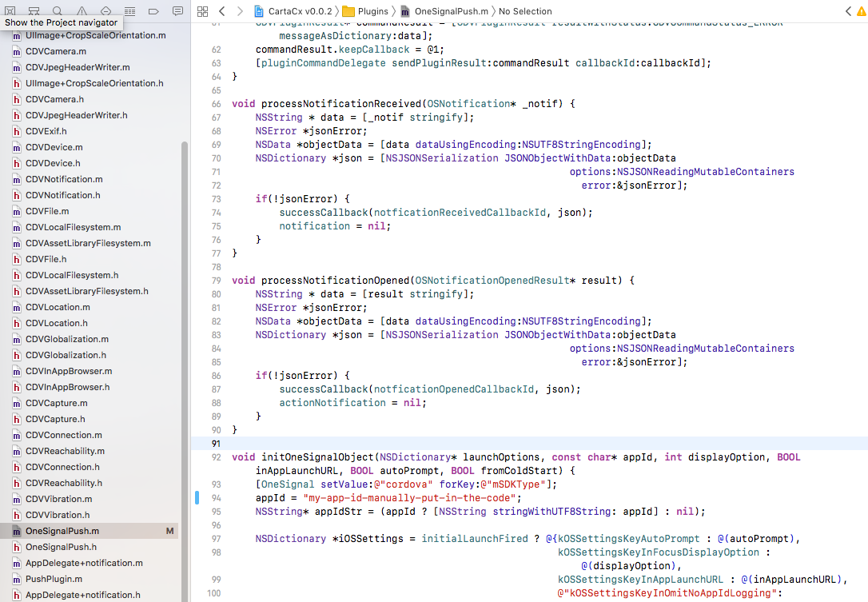Click the related items icon in the jump bar
The height and width of the screenshot is (602, 868).
pos(202,11)
